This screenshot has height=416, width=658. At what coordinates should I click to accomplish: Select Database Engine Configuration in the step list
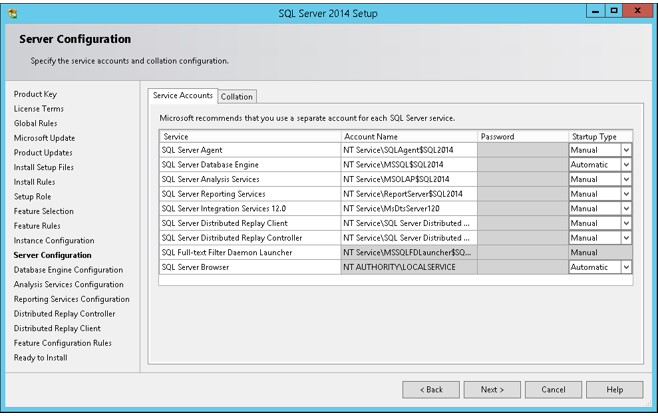(68, 270)
